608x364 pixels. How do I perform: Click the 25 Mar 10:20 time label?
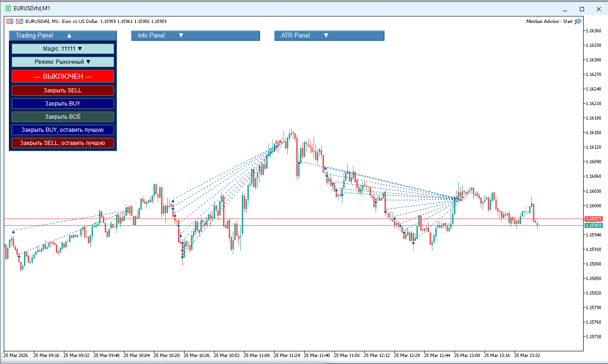[x=167, y=356]
